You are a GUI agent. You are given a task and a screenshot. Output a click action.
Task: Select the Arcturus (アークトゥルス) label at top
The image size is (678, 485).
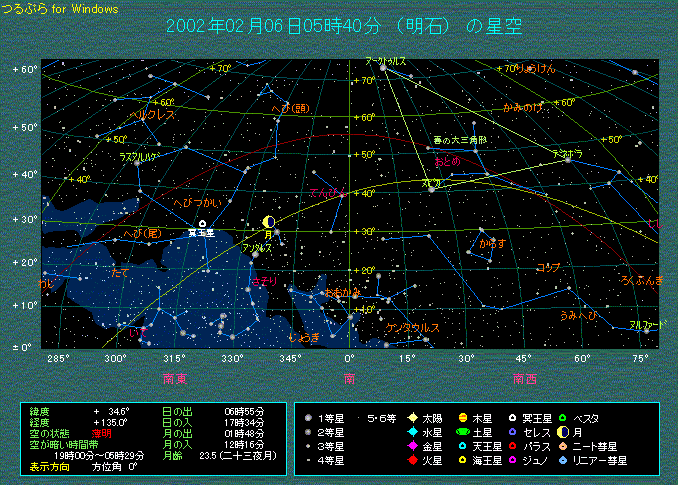pos(385,61)
